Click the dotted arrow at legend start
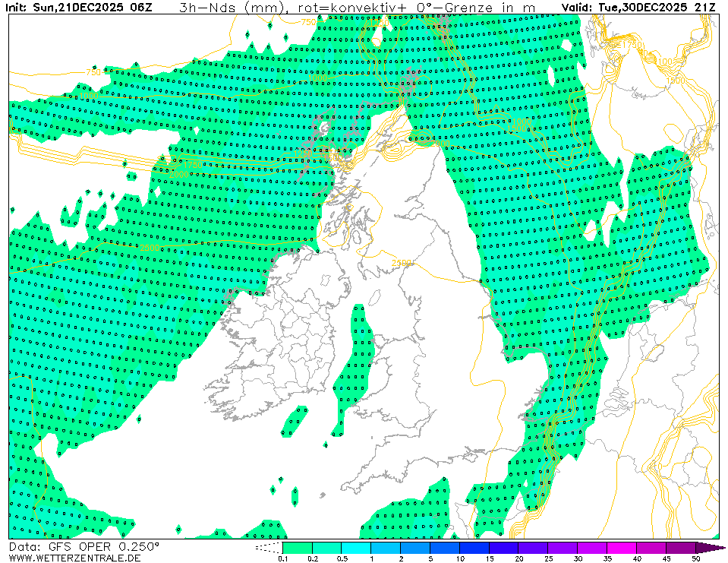The image size is (728, 563). 268,547
